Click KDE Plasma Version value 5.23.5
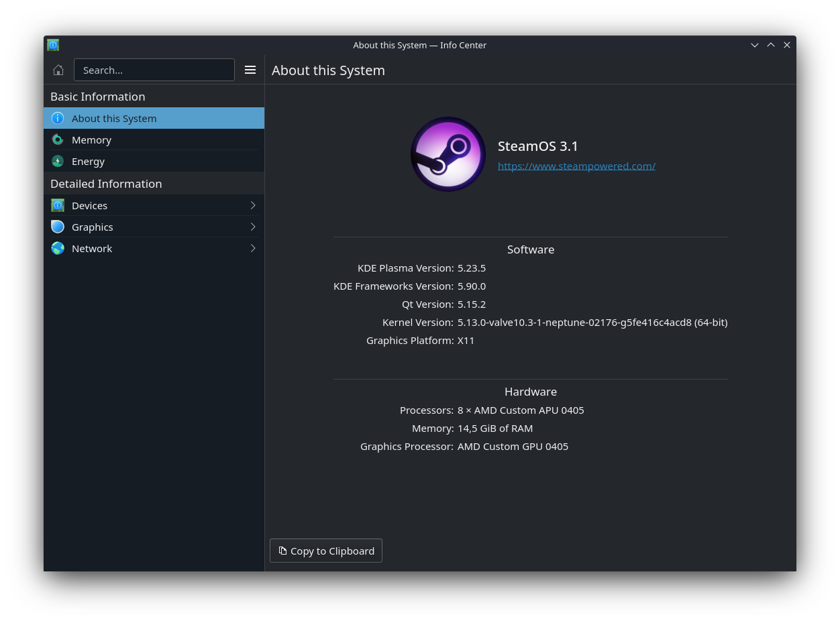The image size is (840, 623). (x=472, y=268)
